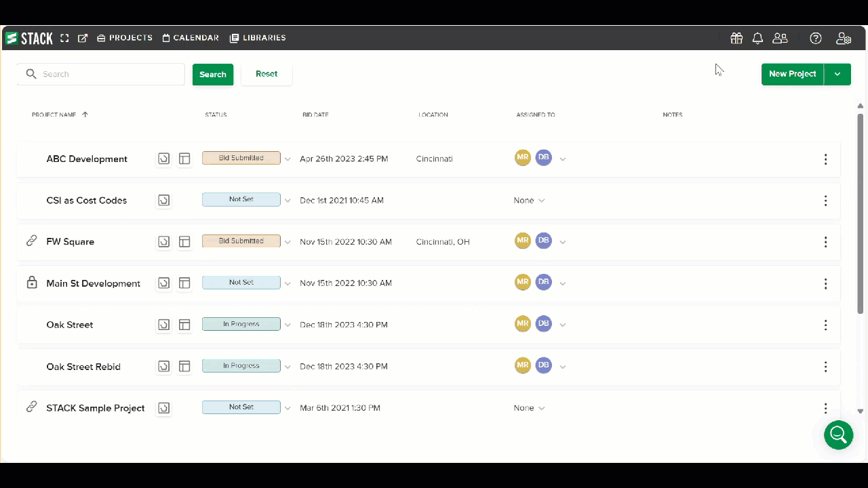Image resolution: width=868 pixels, height=488 pixels.
Task: Open the help question mark icon
Action: [816, 39]
